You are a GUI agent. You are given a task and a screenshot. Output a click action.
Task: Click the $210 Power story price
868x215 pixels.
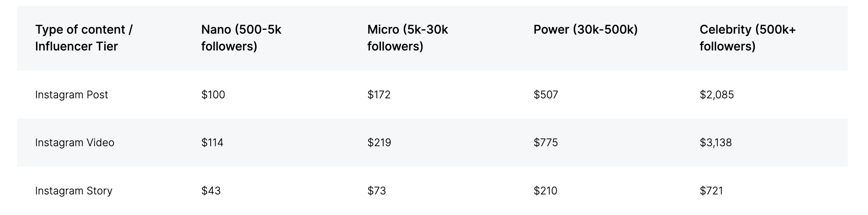click(545, 191)
